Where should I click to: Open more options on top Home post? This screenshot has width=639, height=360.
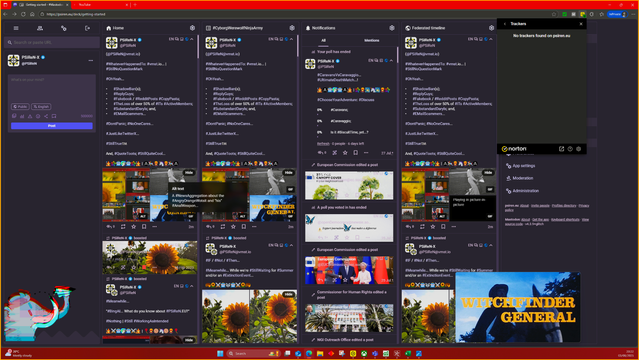(154, 227)
